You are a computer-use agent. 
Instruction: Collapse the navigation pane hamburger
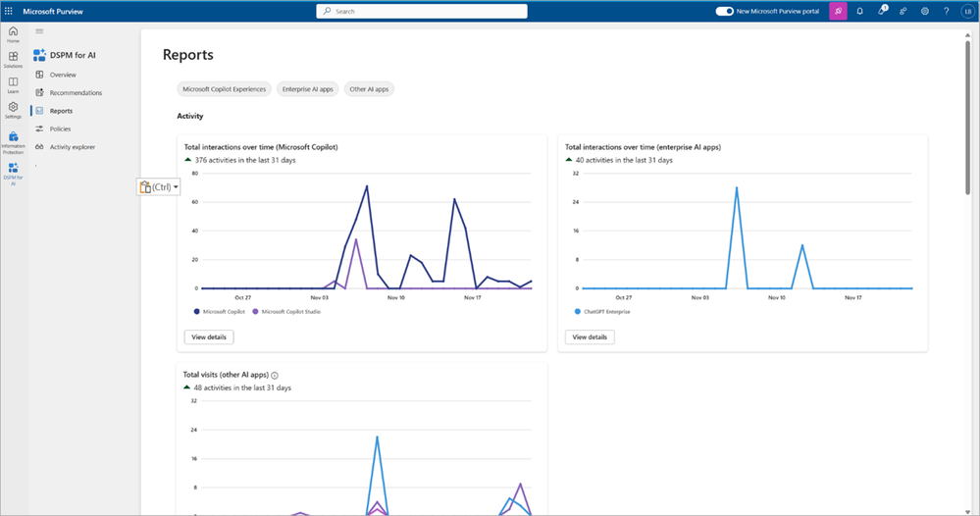pos(39,31)
